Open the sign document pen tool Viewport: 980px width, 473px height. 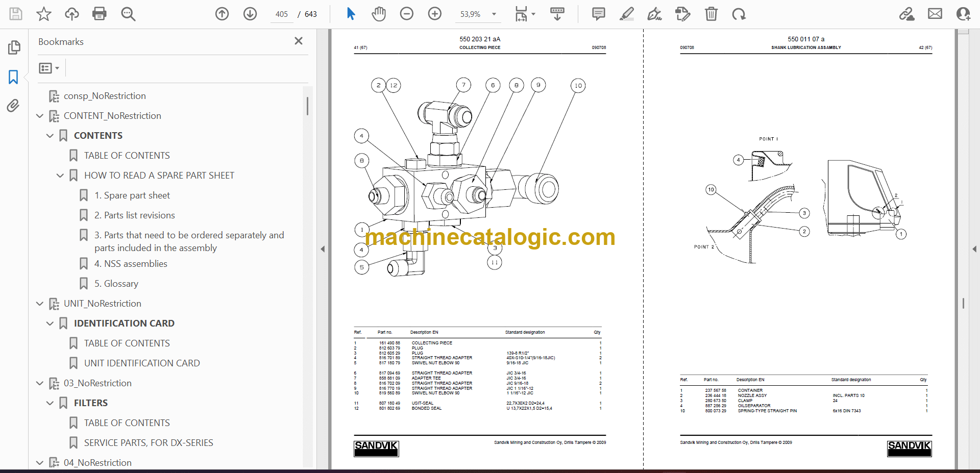tap(654, 14)
